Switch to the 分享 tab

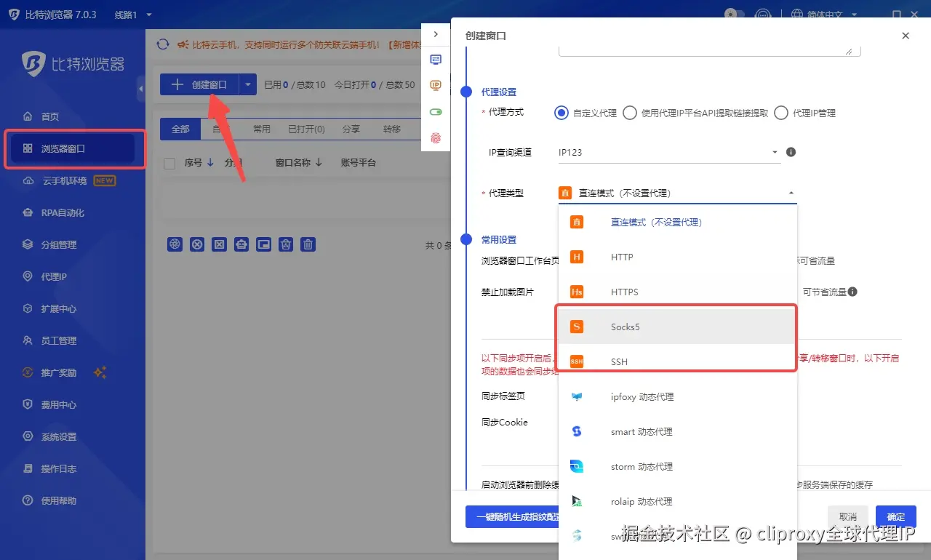[x=351, y=129]
